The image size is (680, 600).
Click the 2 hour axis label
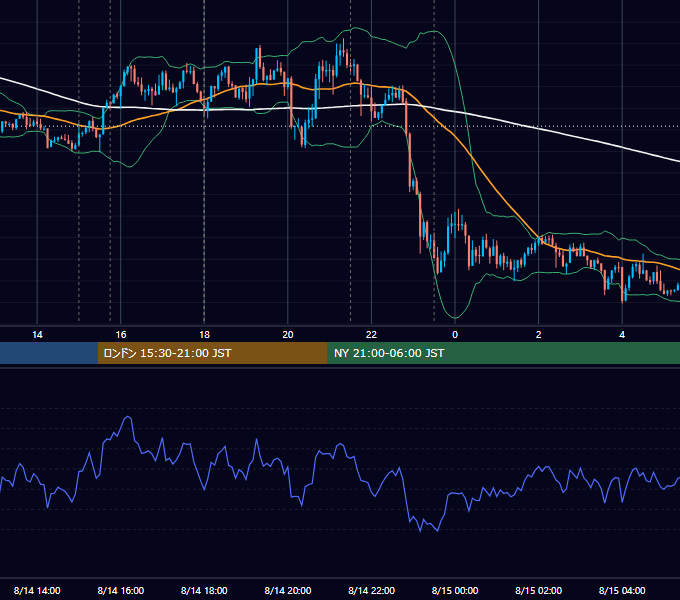(539, 335)
